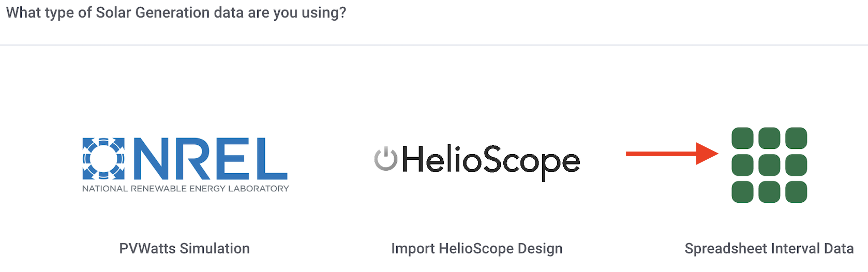
Task: Click top-right green square of spreadsheet icon
Action: click(x=796, y=138)
